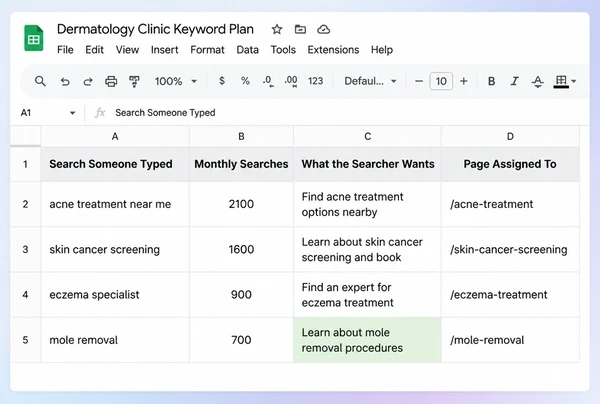Undo the last action

click(65, 81)
